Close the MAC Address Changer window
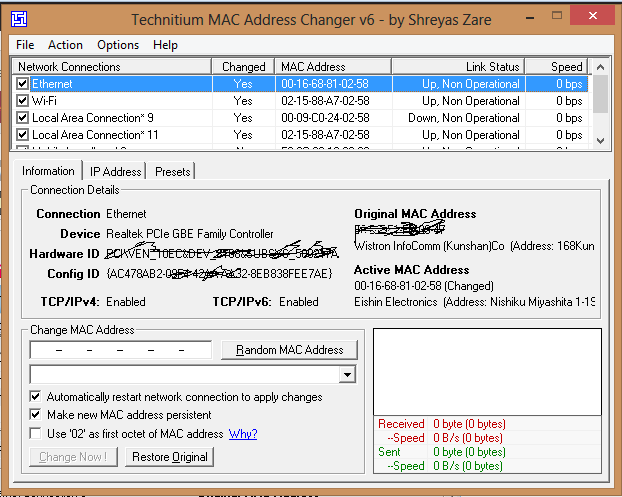622x497 pixels. [593, 16]
